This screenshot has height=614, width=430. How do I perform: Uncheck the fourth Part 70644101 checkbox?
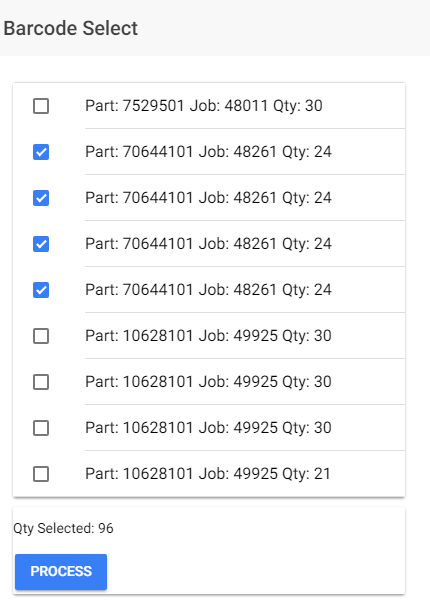pos(41,290)
